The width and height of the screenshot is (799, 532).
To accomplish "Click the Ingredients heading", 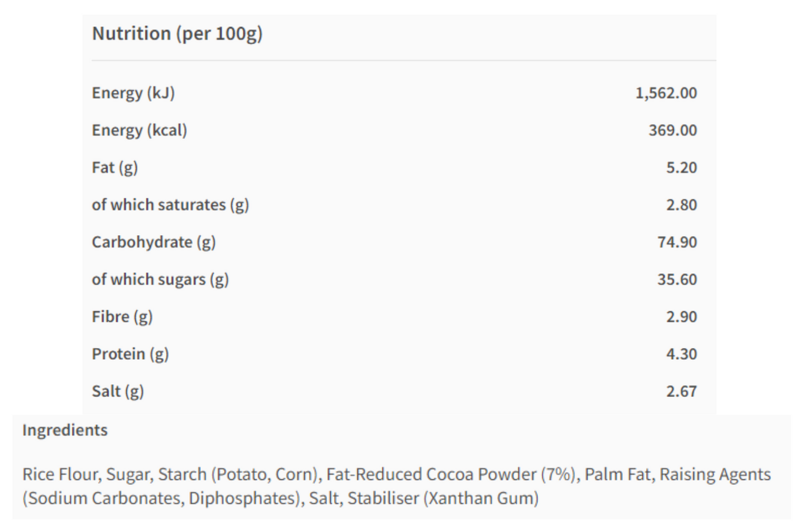I will click(65, 430).
